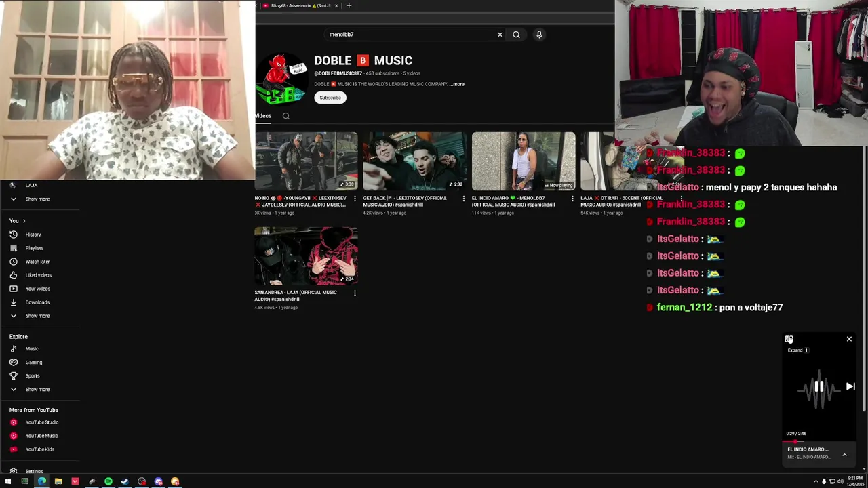
Task: Clear the search box with the X icon
Action: tap(500, 35)
